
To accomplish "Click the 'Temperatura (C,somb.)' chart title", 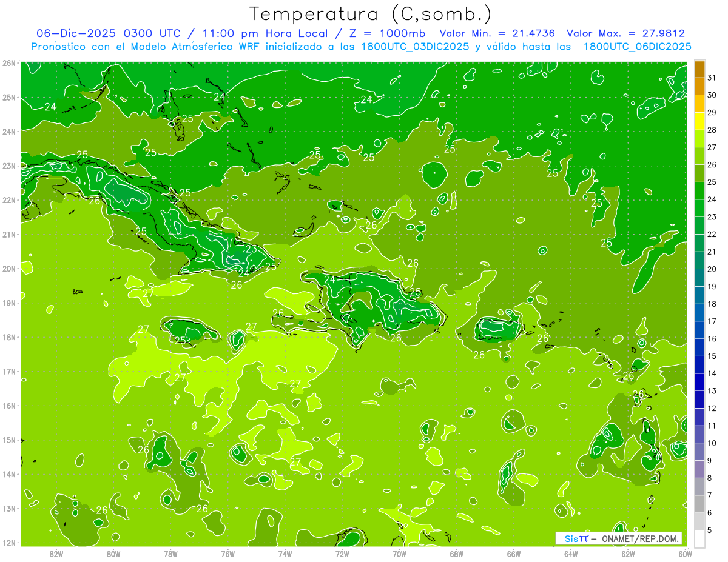I will [x=371, y=15].
